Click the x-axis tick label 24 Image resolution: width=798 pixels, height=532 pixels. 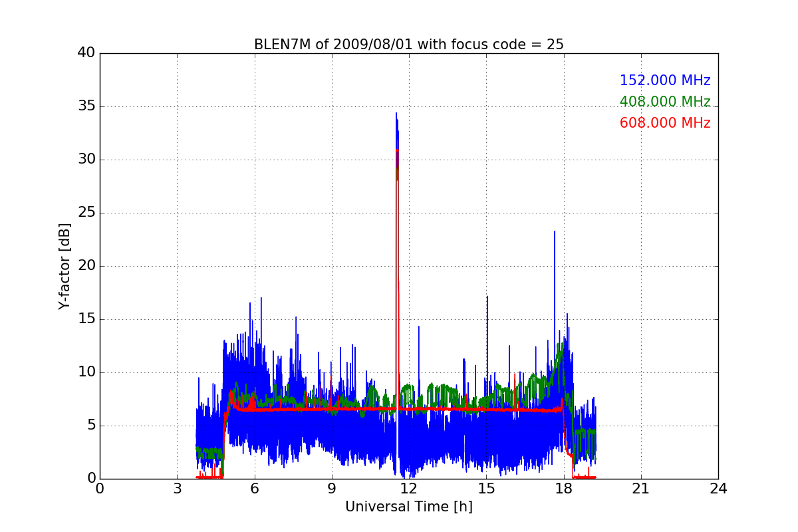718,489
